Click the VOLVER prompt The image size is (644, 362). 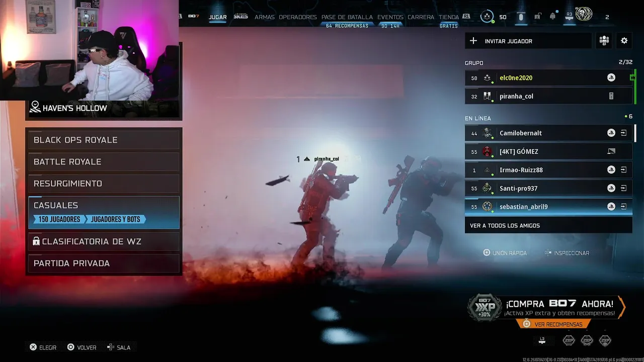[x=82, y=347]
